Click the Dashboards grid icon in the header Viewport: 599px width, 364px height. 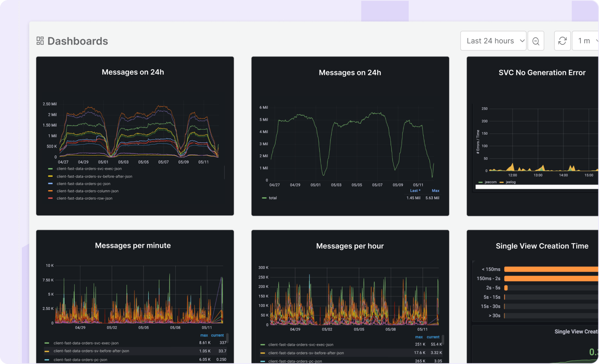(x=40, y=41)
